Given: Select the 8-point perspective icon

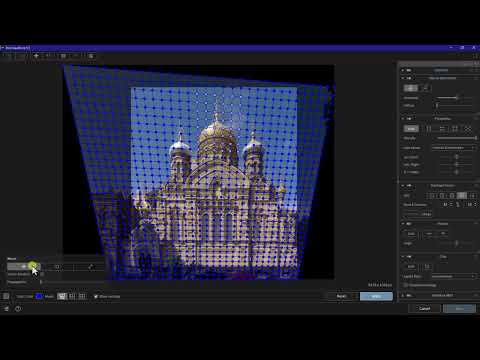Looking at the screenshot, I should (x=468, y=129).
